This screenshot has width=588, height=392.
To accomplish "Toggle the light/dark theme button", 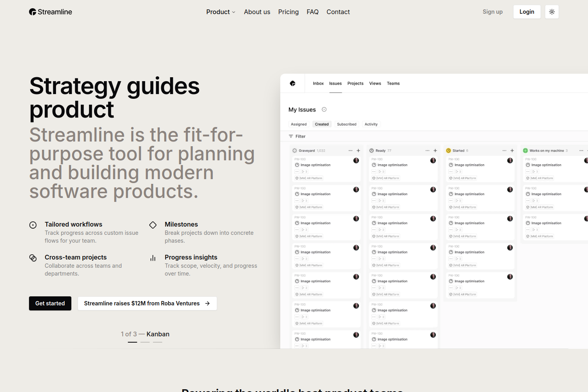I will [x=552, y=12].
